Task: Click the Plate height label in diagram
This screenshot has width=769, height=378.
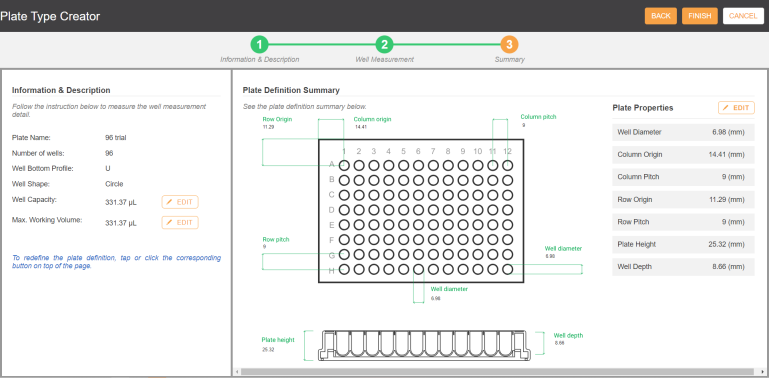Action: [278, 340]
